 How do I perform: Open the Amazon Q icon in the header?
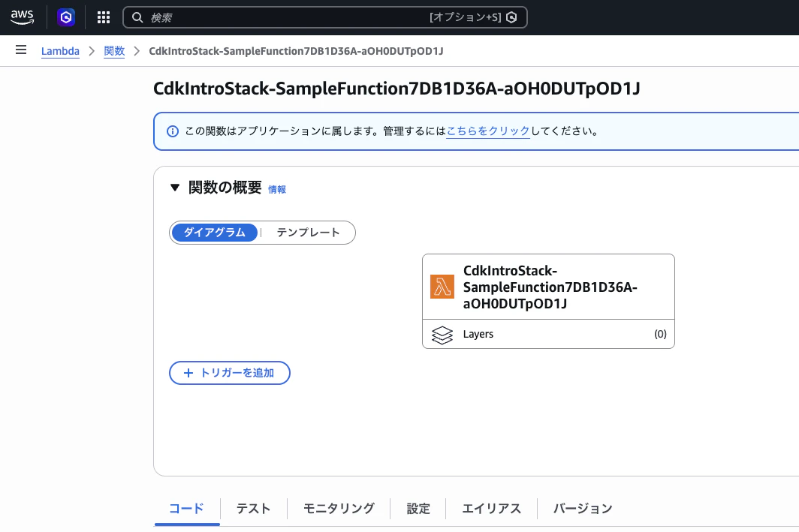[x=66, y=17]
